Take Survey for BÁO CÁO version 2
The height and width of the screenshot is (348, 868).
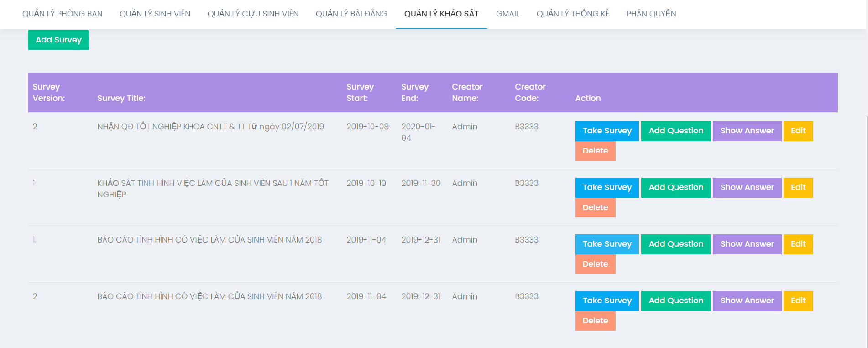[607, 301]
